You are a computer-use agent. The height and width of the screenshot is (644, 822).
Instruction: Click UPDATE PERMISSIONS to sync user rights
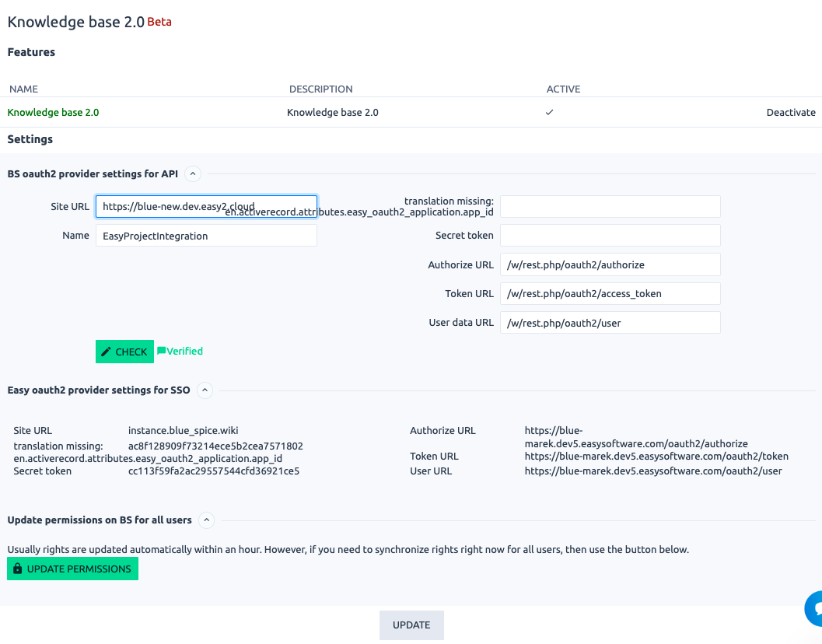72,569
